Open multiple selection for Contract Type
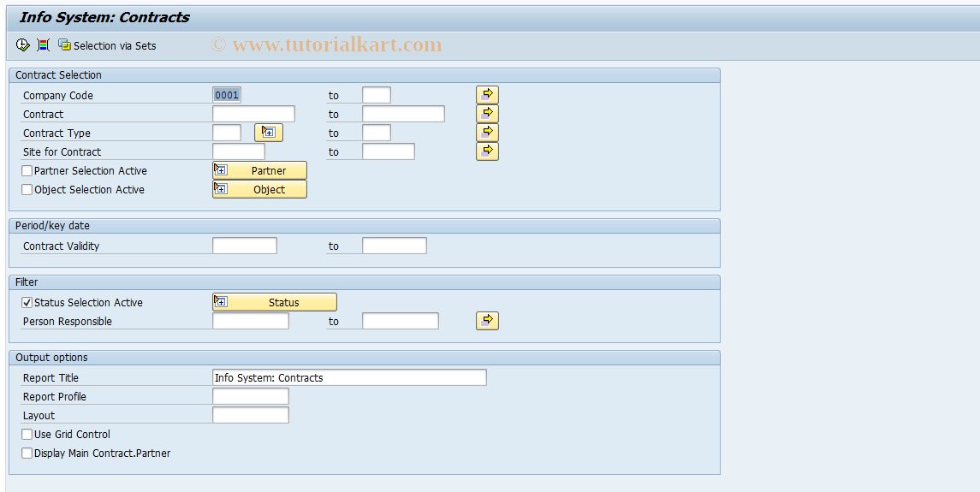The width and height of the screenshot is (980, 492). tap(487, 132)
